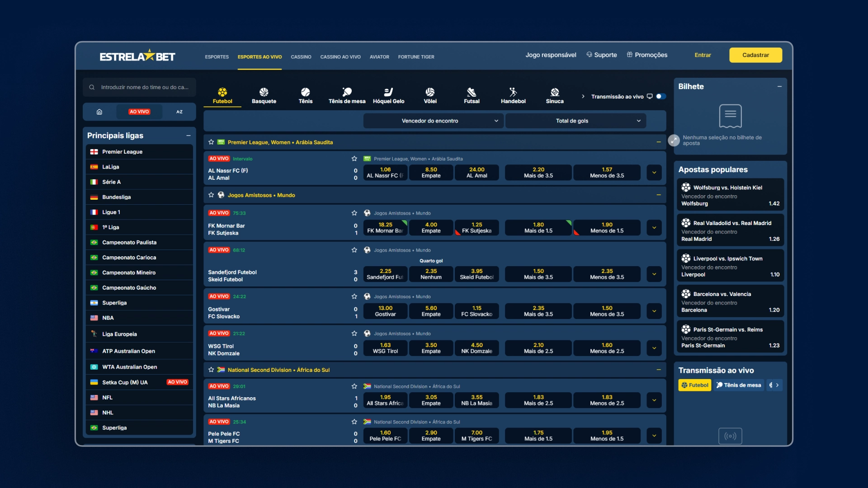
Task: Select the Sinuca sport icon
Action: click(555, 92)
